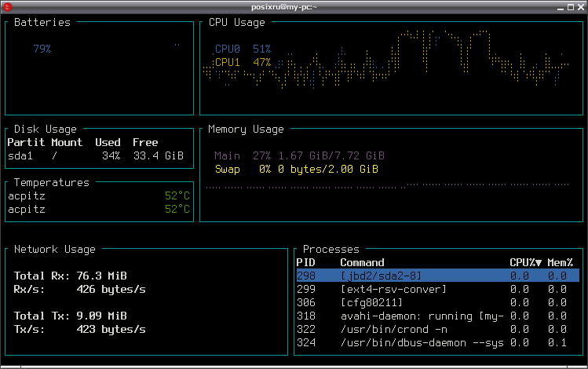Screen dimensions: 588x369
Task: Click the CPU1 47% legend entry
Action: coord(243,62)
